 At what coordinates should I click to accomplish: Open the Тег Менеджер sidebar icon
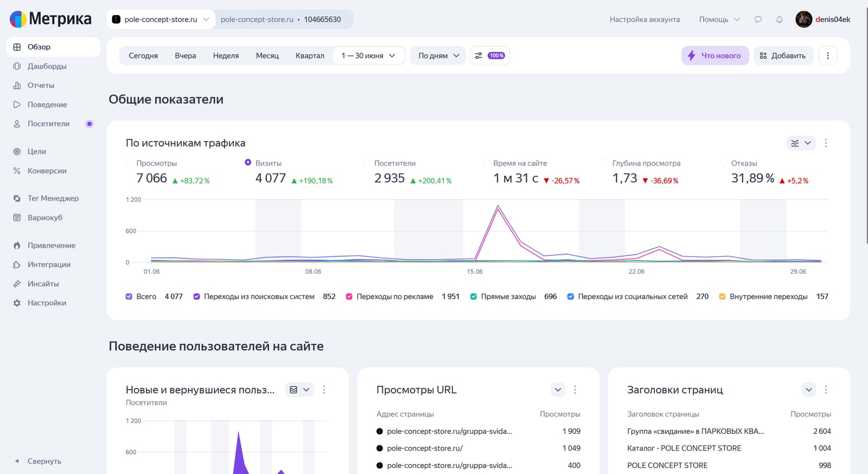point(17,198)
